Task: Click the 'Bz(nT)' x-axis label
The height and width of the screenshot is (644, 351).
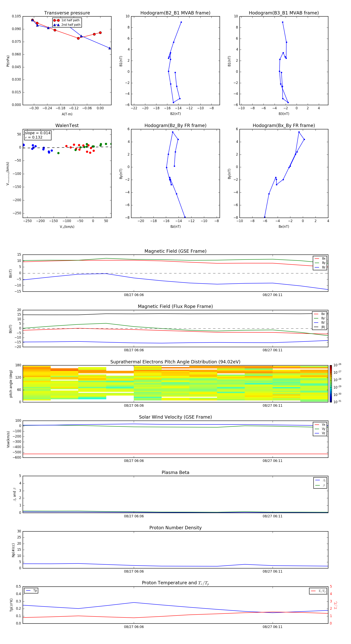Action: click(175, 227)
